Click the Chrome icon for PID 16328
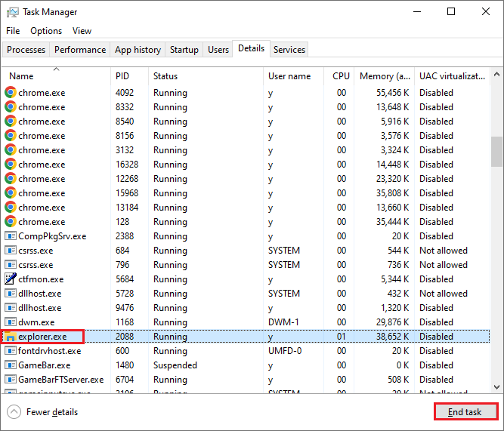The image size is (504, 431). (x=11, y=164)
